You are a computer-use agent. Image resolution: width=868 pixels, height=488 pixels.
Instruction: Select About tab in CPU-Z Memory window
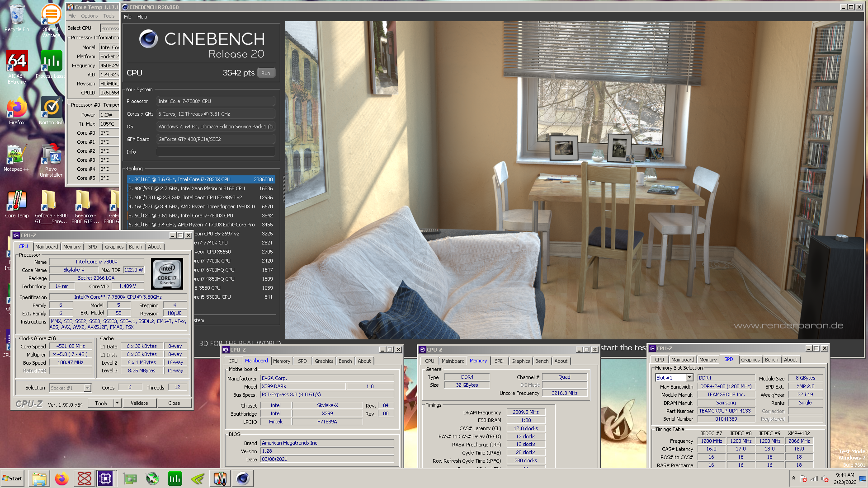click(561, 361)
